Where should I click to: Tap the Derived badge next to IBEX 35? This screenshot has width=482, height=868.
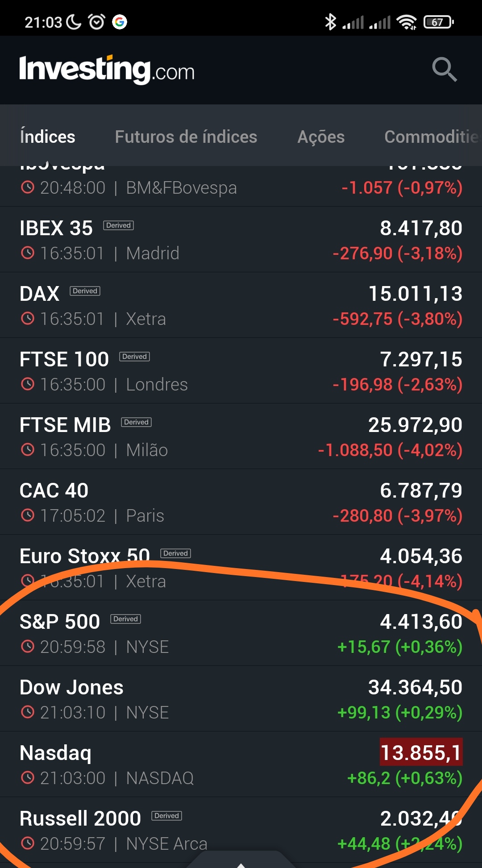point(119,225)
